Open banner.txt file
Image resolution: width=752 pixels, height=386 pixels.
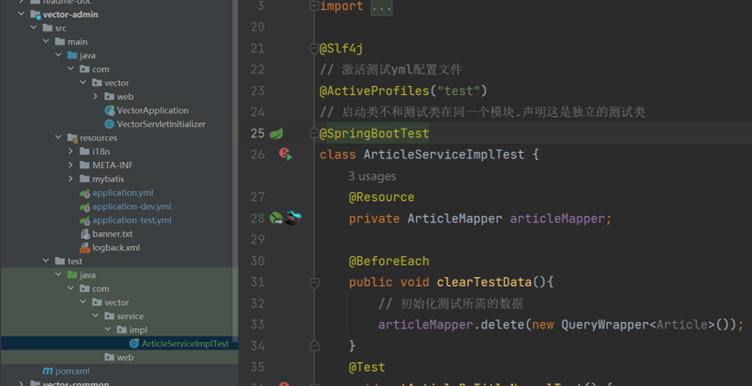click(x=113, y=234)
